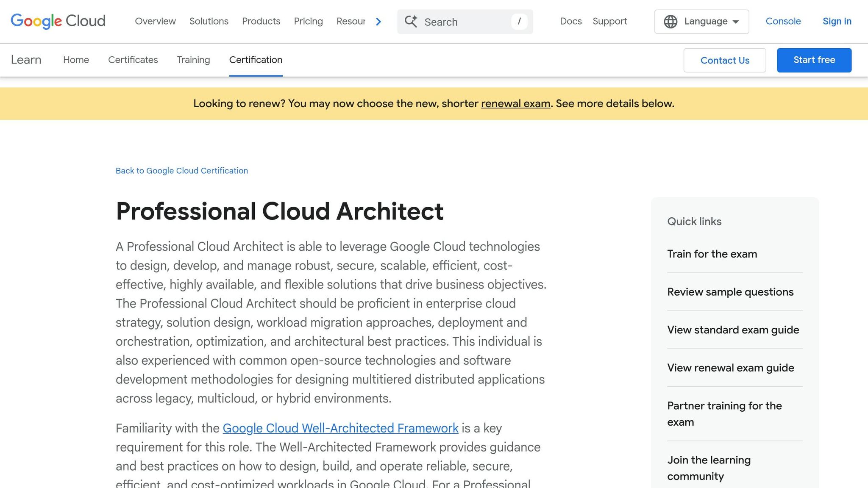Click the Learn section title
Screen dimensions: 868x488
click(26, 60)
